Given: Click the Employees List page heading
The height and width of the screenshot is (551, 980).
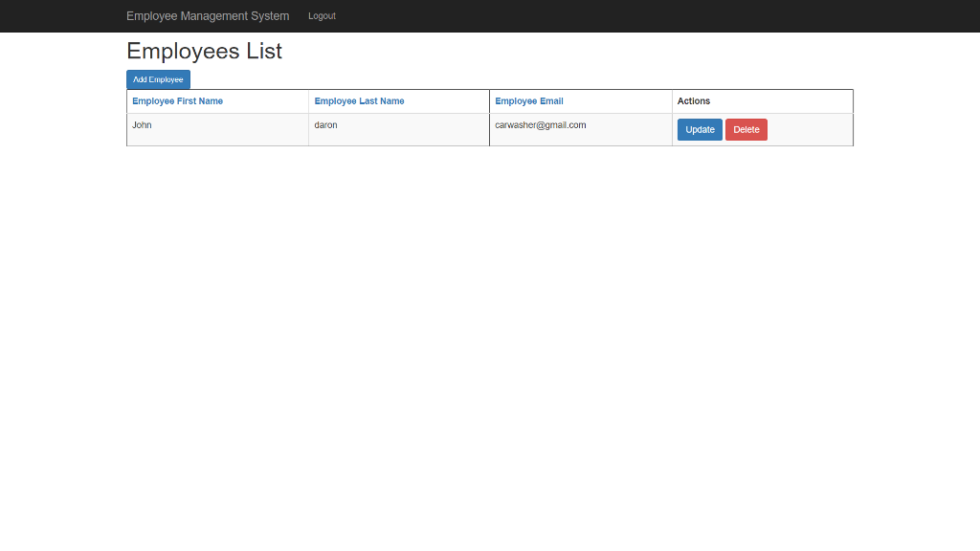Looking at the screenshot, I should pyautogui.click(x=204, y=51).
